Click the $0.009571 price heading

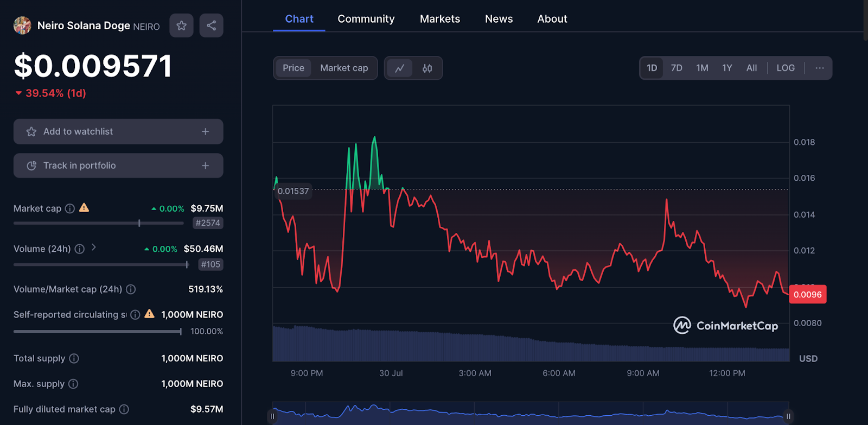click(x=93, y=66)
